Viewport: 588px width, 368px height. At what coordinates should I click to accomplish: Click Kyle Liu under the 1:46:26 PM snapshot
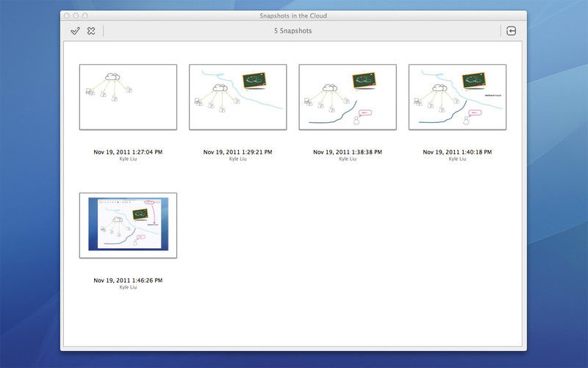pos(128,287)
